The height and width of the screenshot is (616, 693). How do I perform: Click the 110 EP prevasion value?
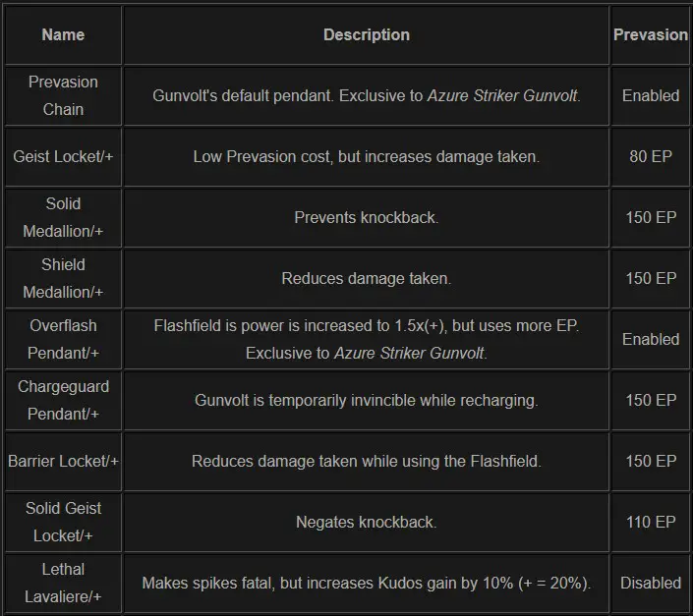(x=651, y=523)
